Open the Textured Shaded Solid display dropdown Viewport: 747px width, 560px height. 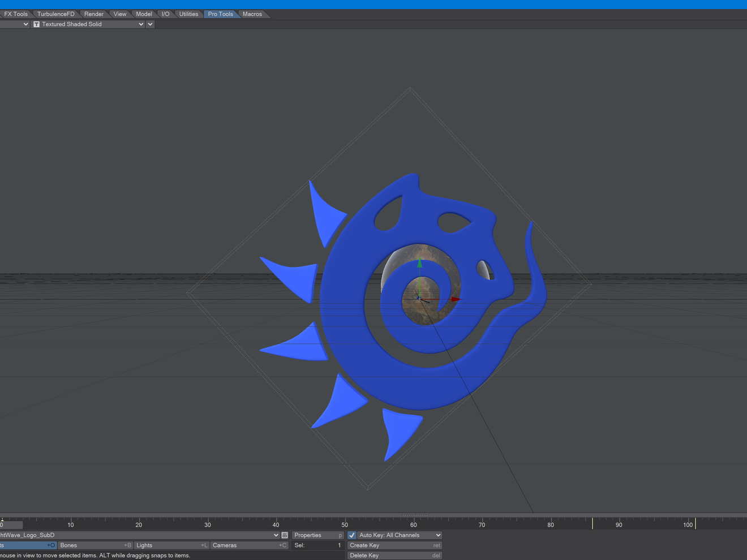(88, 24)
